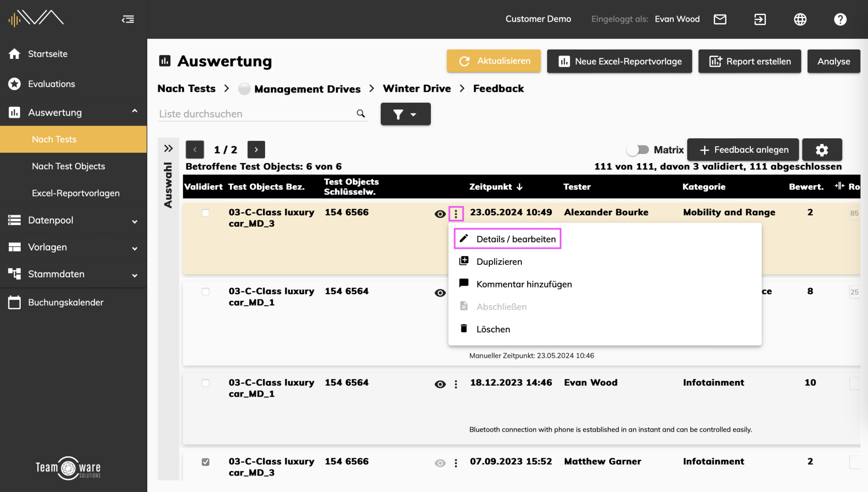
Task: Open the table settings gear button
Action: coord(822,150)
